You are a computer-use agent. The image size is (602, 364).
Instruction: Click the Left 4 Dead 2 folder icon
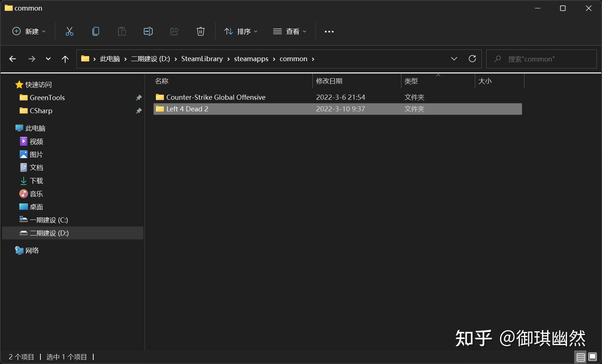point(160,108)
